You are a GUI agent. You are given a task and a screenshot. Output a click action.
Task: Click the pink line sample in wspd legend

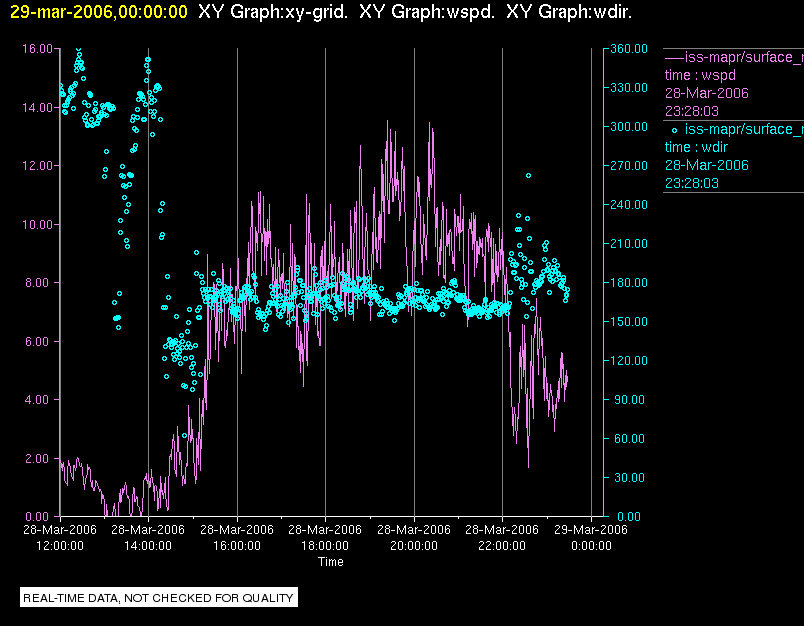[x=674, y=58]
